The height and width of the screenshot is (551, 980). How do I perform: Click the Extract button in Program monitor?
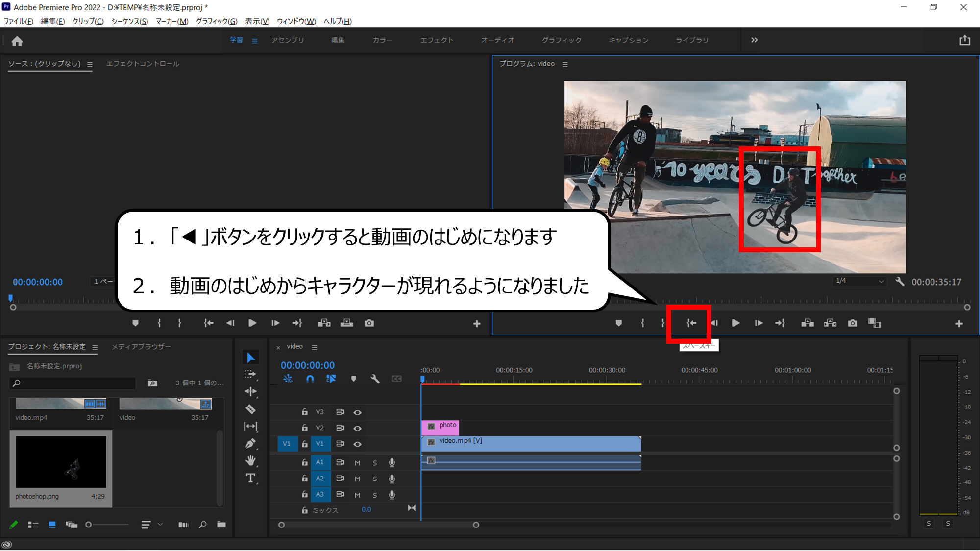[x=830, y=323]
